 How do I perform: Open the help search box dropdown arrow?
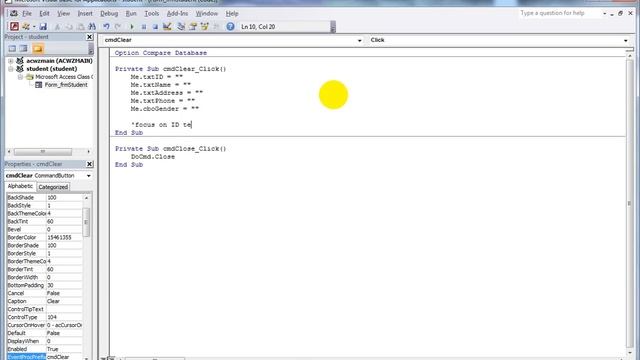click(604, 13)
